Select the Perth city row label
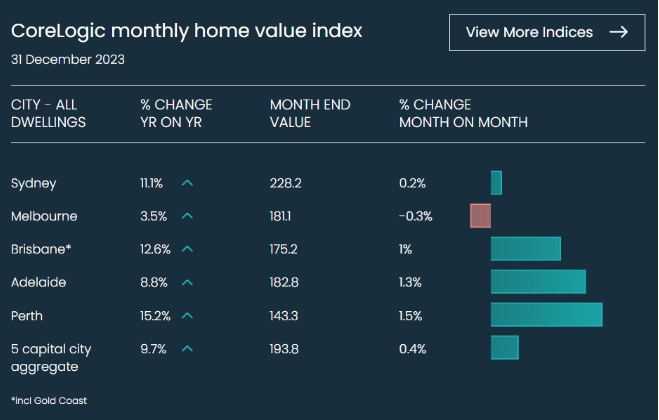This screenshot has height=420, width=659. 28,315
